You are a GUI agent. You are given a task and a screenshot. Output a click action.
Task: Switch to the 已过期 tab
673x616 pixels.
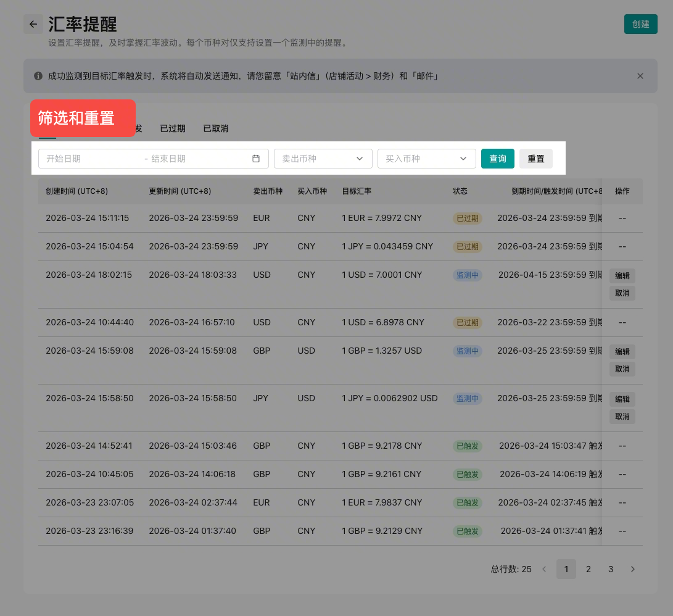click(x=173, y=128)
